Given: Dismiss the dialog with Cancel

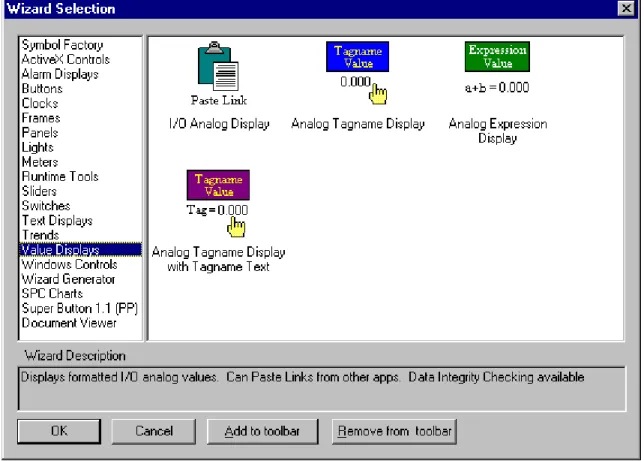Looking at the screenshot, I should pyautogui.click(x=154, y=431).
